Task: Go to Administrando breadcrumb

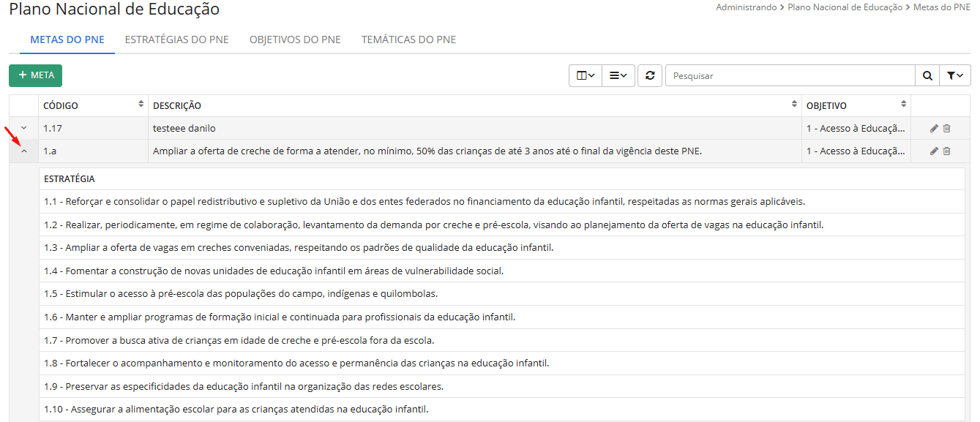Action: [x=747, y=7]
